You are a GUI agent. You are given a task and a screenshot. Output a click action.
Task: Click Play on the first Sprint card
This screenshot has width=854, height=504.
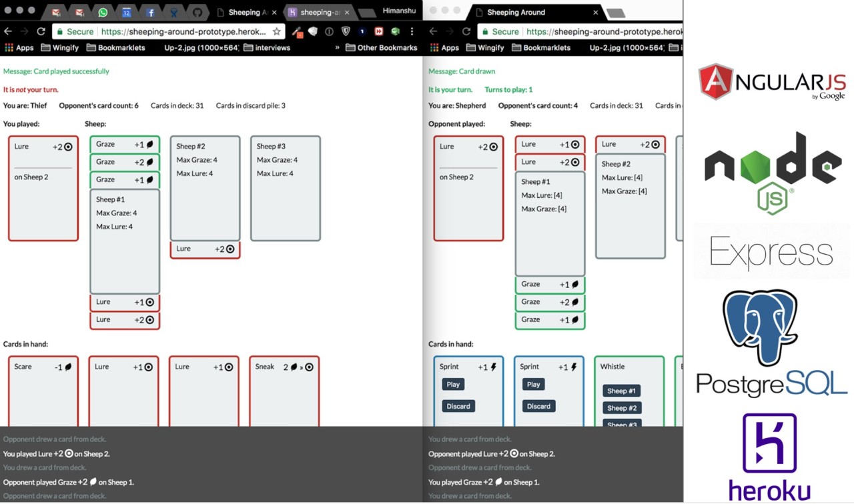click(x=454, y=384)
